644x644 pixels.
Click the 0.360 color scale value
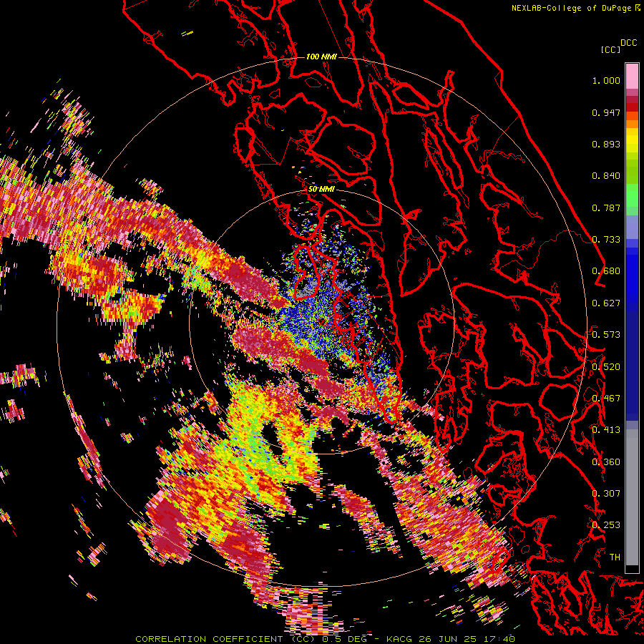(606, 462)
